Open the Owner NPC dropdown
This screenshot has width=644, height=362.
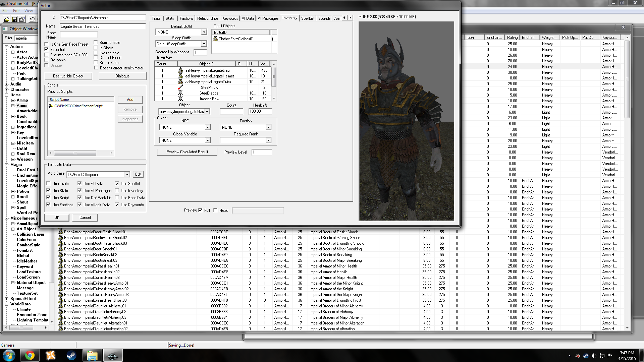coord(208,127)
